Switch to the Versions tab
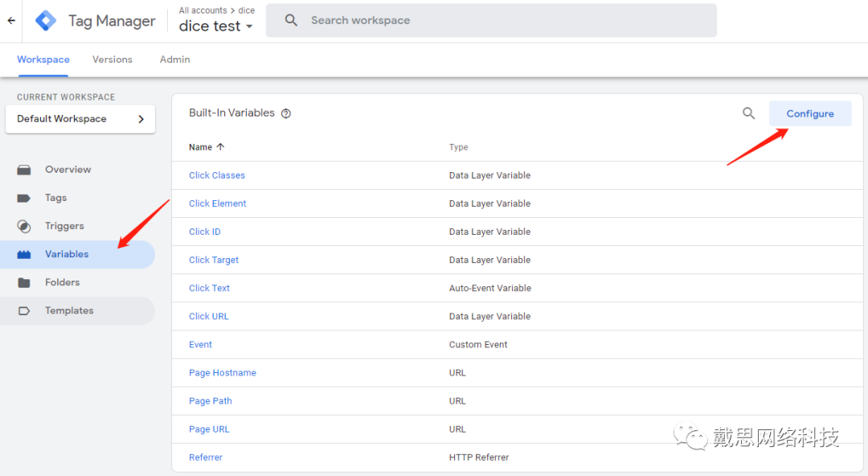The image size is (868, 476). 113,59
